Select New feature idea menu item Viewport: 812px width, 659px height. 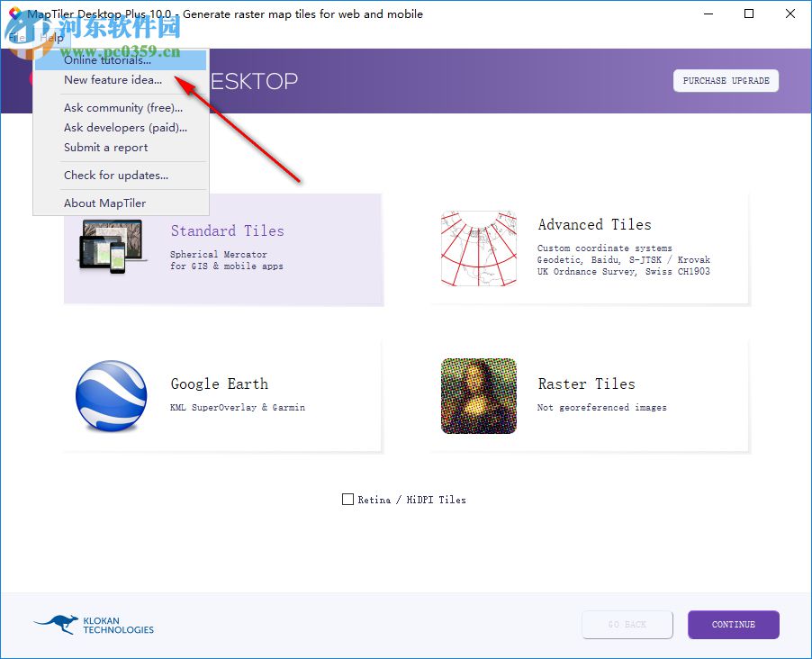[121, 80]
